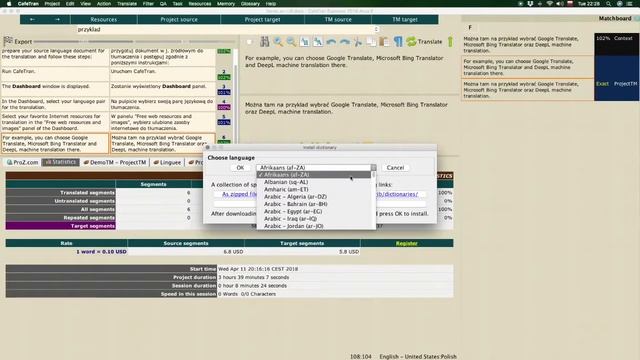Open the 'As zipped file' link
Image resolution: width=640 pixels, height=360 pixels.
pos(239,194)
